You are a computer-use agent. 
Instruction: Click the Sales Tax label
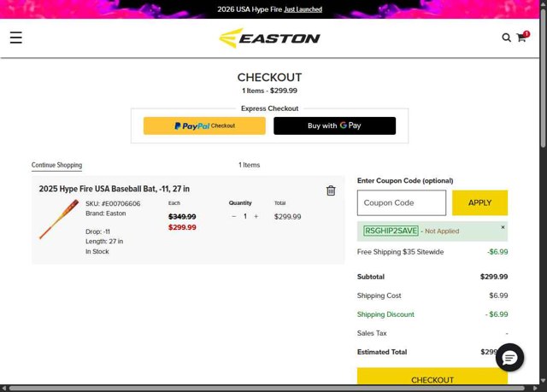tap(372, 333)
